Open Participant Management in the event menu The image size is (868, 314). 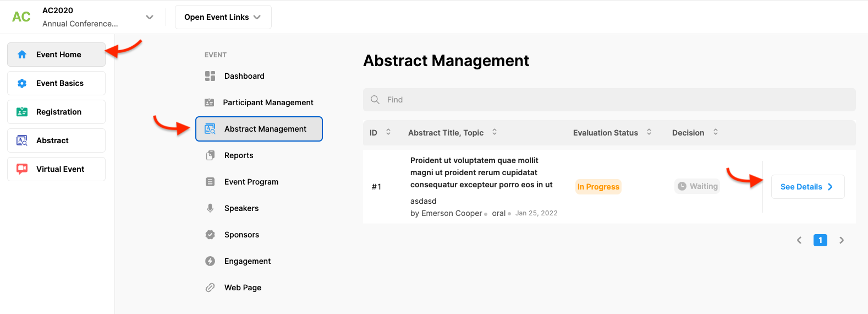(268, 102)
